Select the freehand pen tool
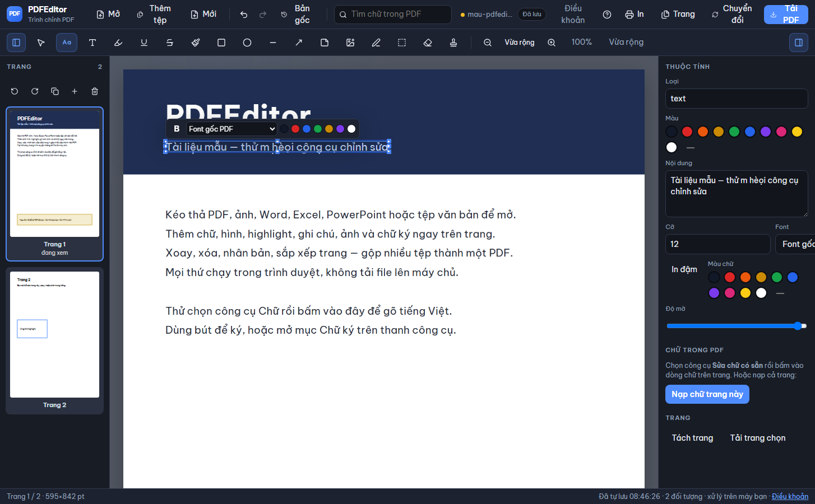This screenshot has width=815, height=504. pos(376,43)
